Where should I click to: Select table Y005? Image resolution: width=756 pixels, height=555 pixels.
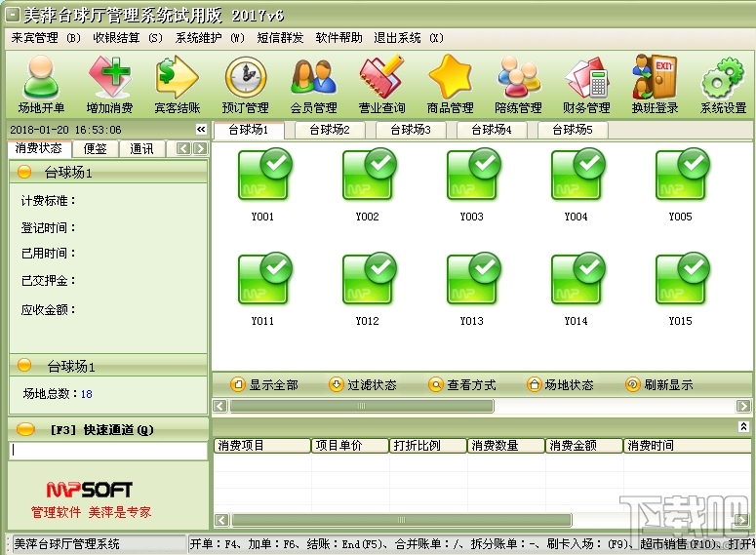pos(681,184)
